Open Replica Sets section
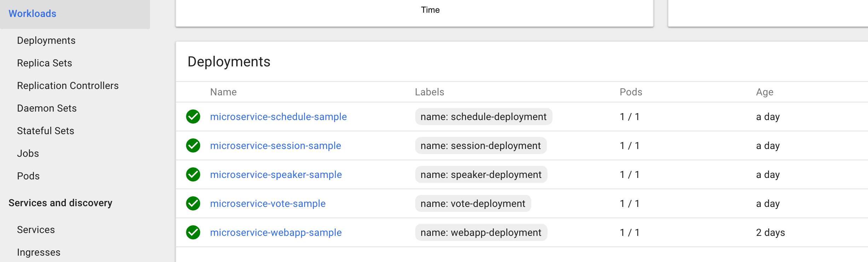Image resolution: width=868 pixels, height=262 pixels. coord(44,63)
